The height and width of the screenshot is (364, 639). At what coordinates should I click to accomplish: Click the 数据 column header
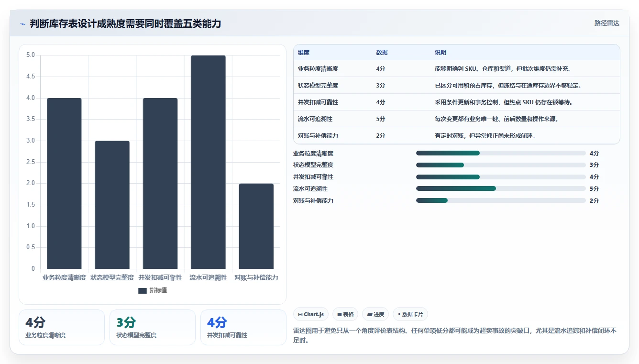(x=382, y=52)
